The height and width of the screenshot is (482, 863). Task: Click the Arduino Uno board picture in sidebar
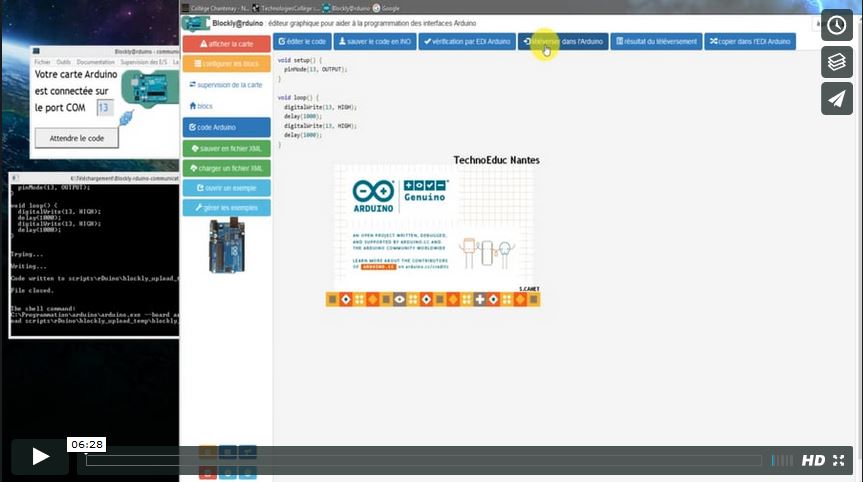(227, 245)
